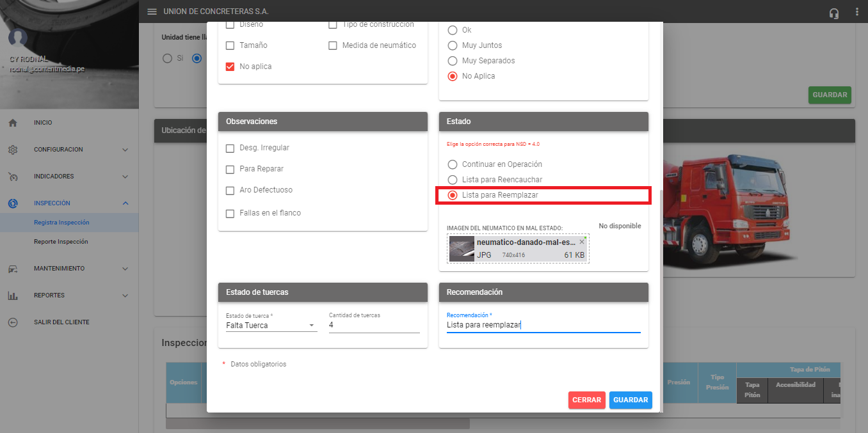Screen dimensions: 868x433
Task: Open the hamburger navigation menu
Action: click(152, 12)
